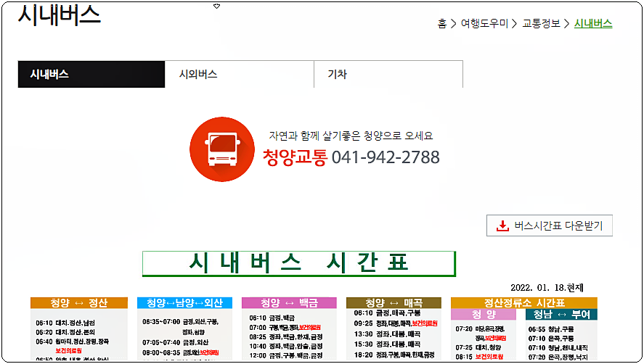Select the 시내버스 tab
The height and width of the screenshot is (364, 644).
pos(91,74)
